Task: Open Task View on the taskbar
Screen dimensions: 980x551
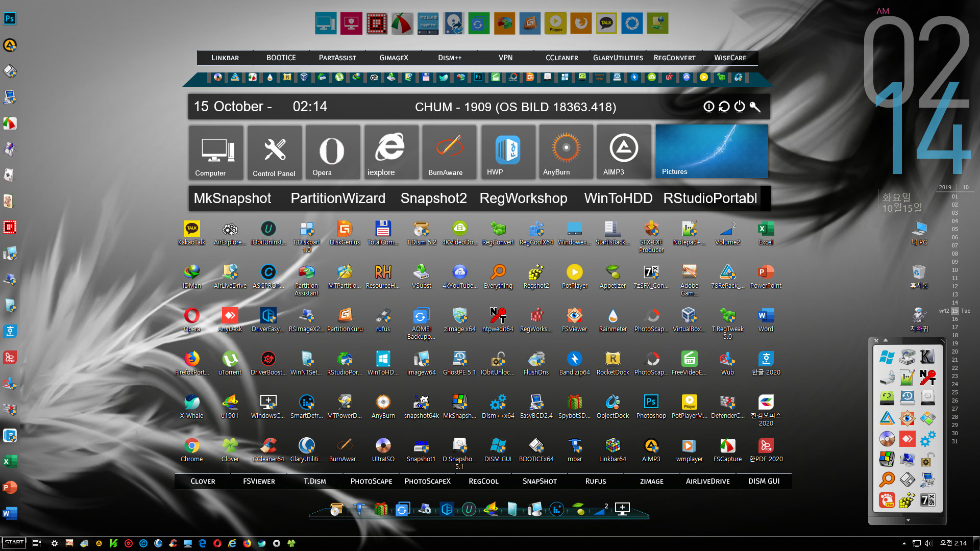Action: coord(36,543)
